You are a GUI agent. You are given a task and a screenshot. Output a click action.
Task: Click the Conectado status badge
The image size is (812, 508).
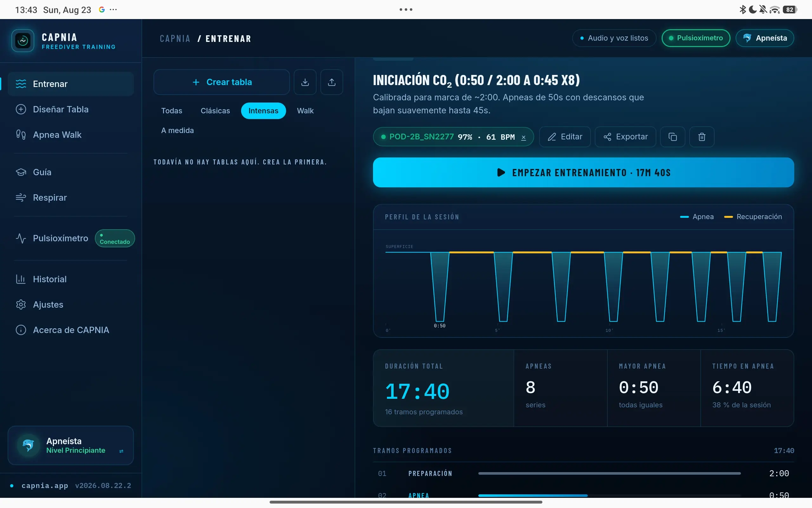point(115,238)
